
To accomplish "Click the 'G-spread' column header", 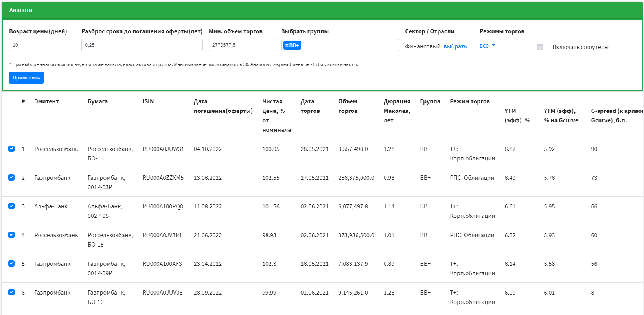I will [x=617, y=116].
